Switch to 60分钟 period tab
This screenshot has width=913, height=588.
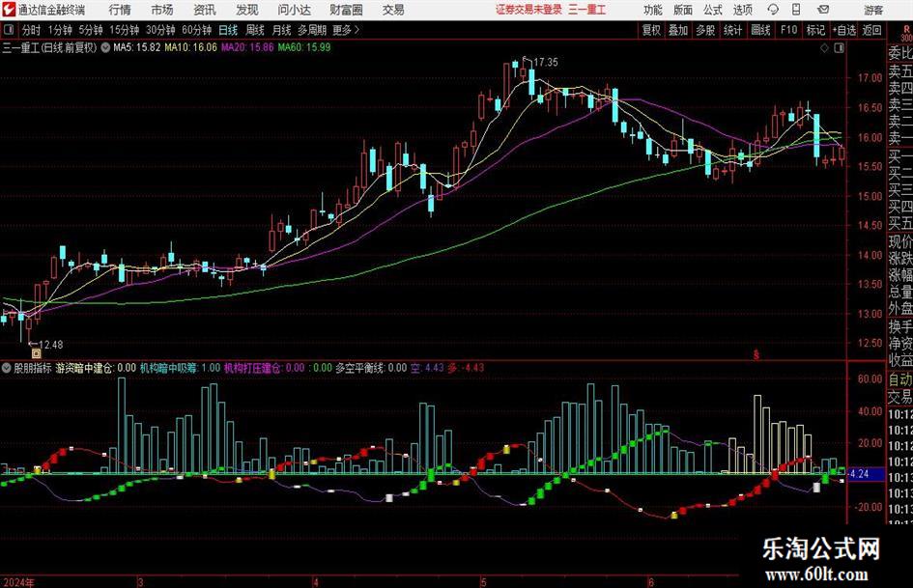click(196, 30)
